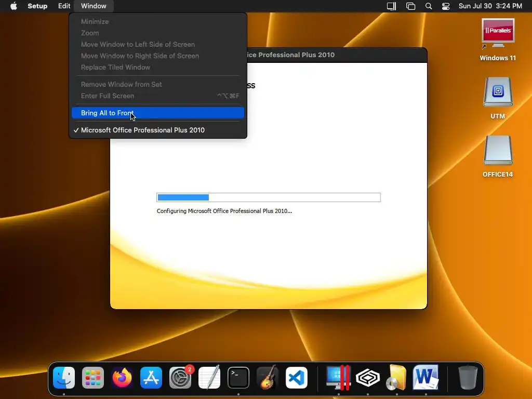Open Spotlight search in menu bar

click(x=429, y=6)
